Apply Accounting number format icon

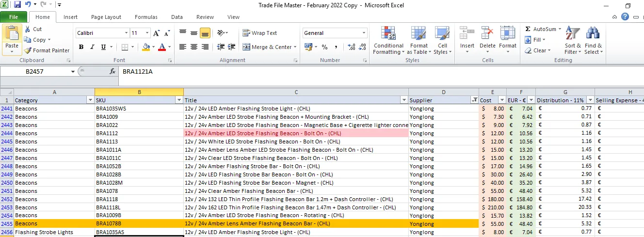(308, 47)
